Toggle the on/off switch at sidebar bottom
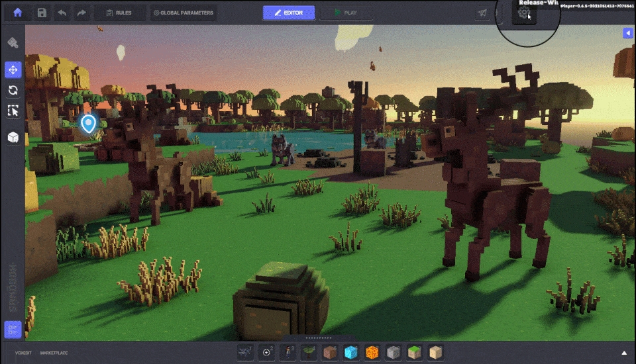The width and height of the screenshot is (636, 364). pyautogui.click(x=13, y=329)
